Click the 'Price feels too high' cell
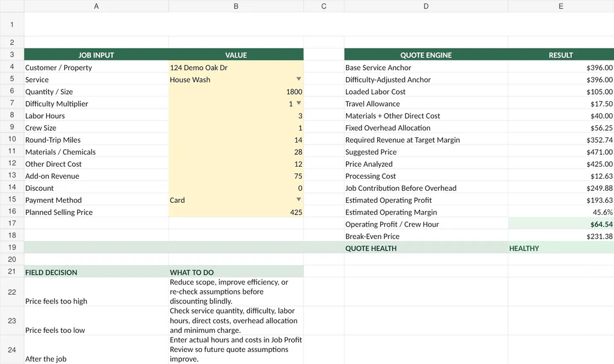614x364 pixels. click(97, 292)
